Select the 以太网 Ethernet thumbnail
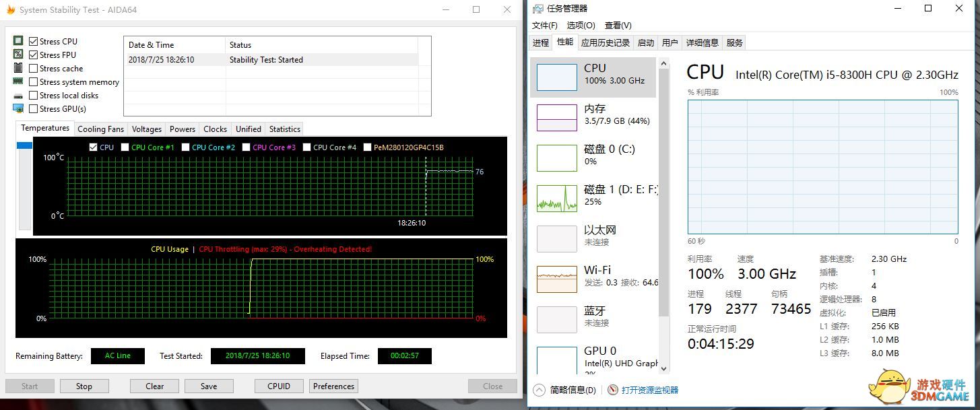This screenshot has height=410, width=980. 557,239
